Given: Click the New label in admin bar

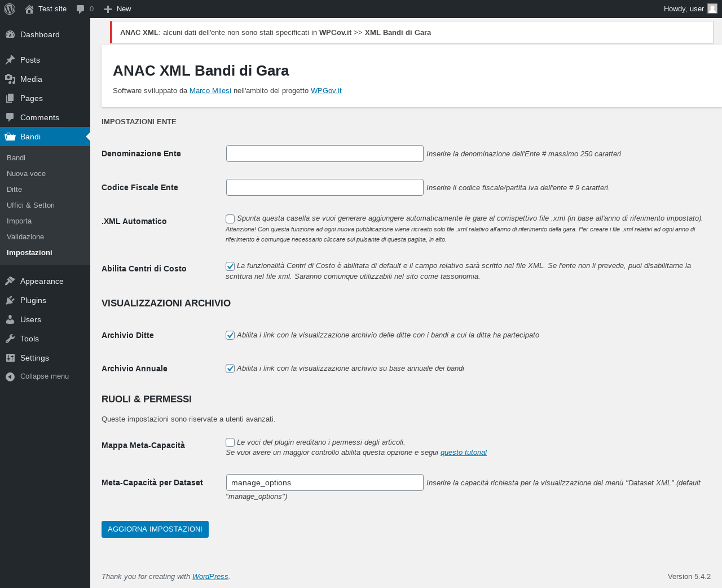Looking at the screenshot, I should click(x=124, y=9).
